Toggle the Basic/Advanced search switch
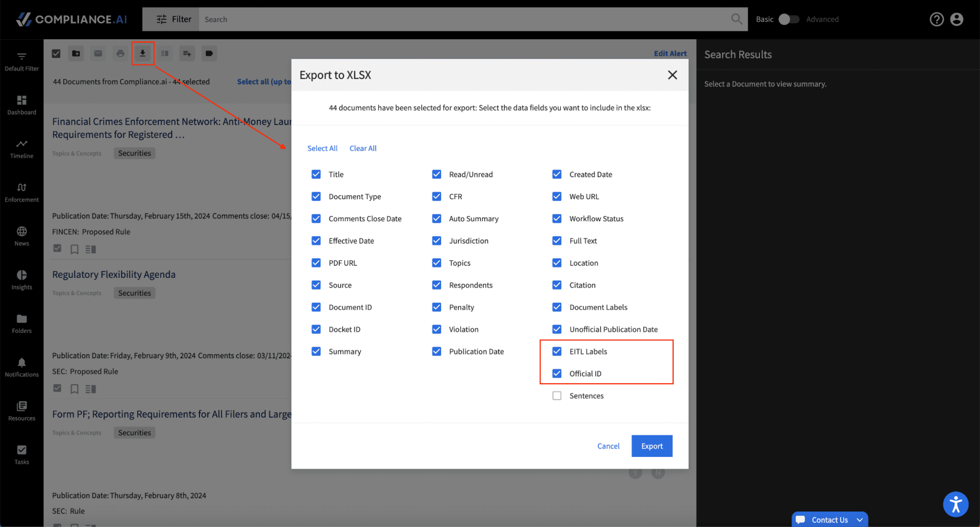The image size is (980, 527). click(789, 19)
